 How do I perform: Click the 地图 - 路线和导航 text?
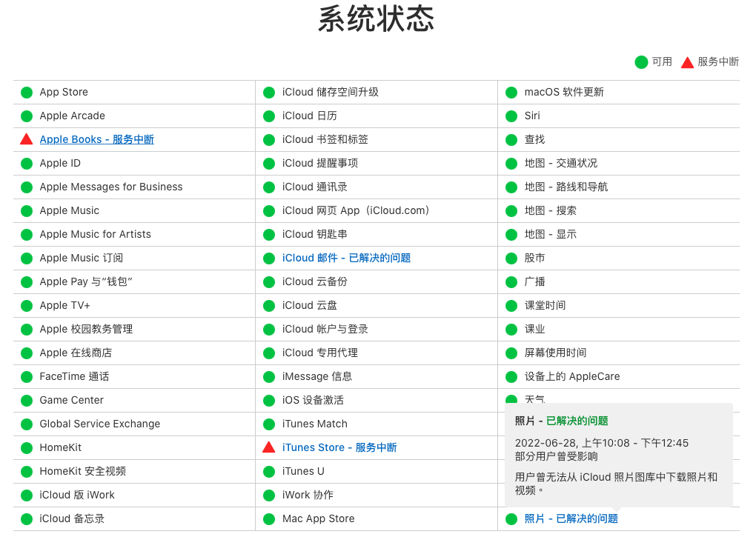566,187
